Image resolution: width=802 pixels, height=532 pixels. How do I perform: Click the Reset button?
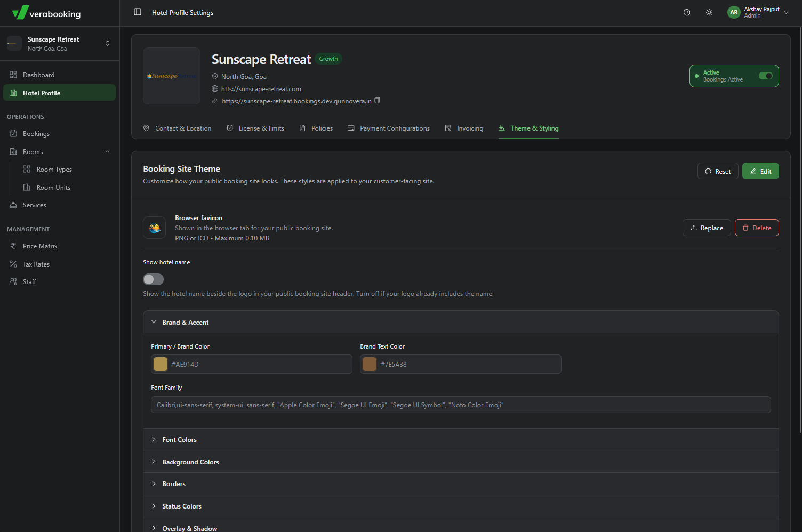point(718,171)
